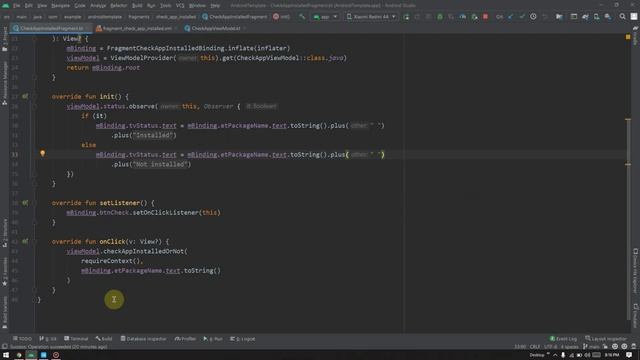Click the intention lightbulb on line 33
Screen dimensions: 640x360
(x=42, y=154)
